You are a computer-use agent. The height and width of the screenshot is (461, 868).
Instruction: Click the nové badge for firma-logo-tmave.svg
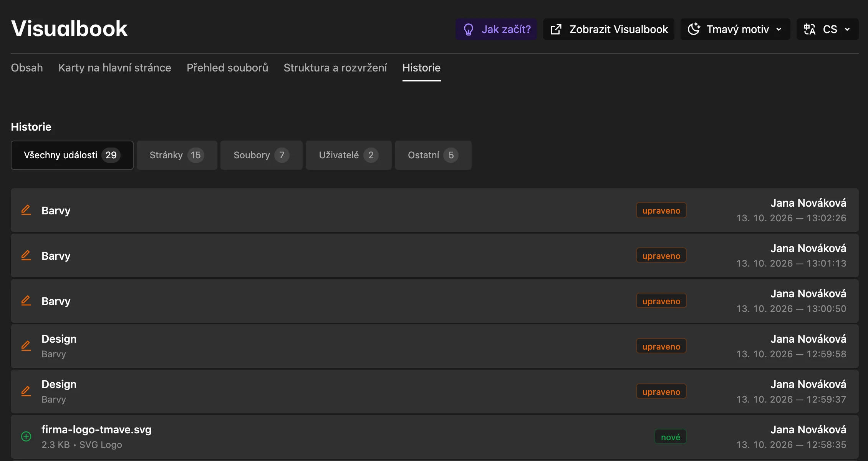(671, 437)
